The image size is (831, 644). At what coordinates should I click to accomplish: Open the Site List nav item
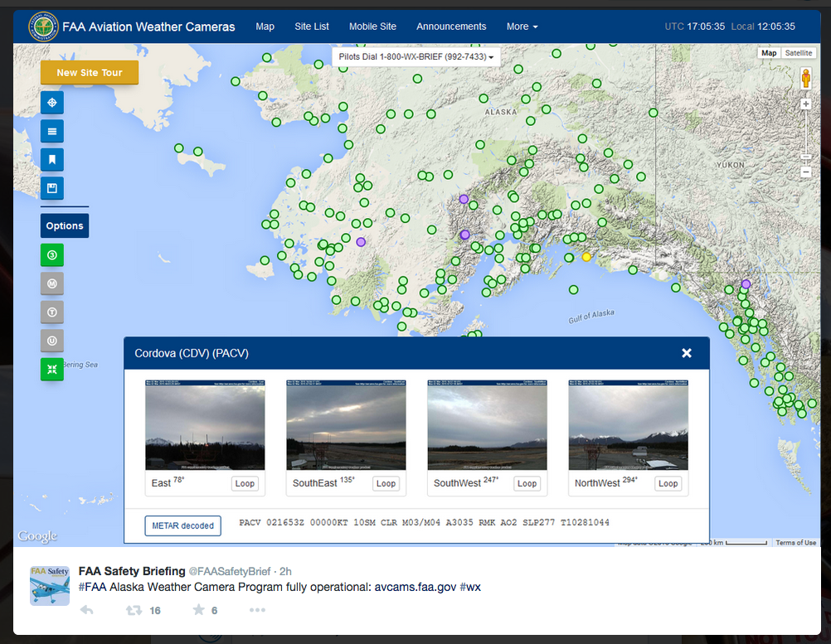point(312,27)
